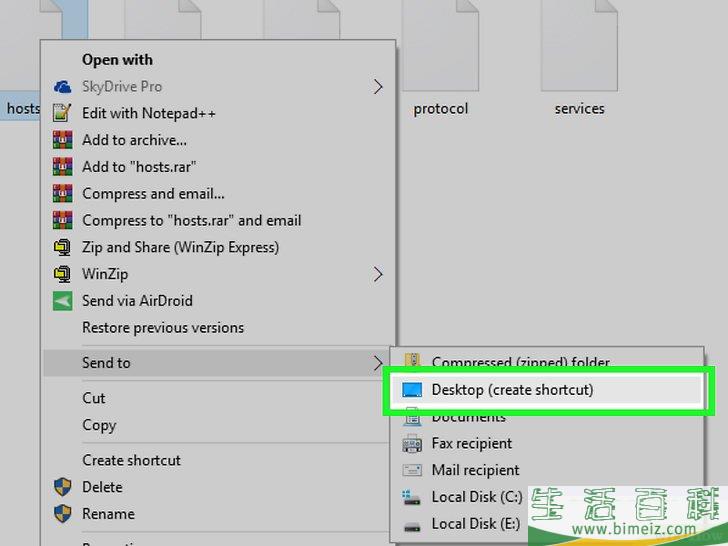This screenshot has width=728, height=546.
Task: Click the Notepad++ icon in menu
Action: click(62, 113)
